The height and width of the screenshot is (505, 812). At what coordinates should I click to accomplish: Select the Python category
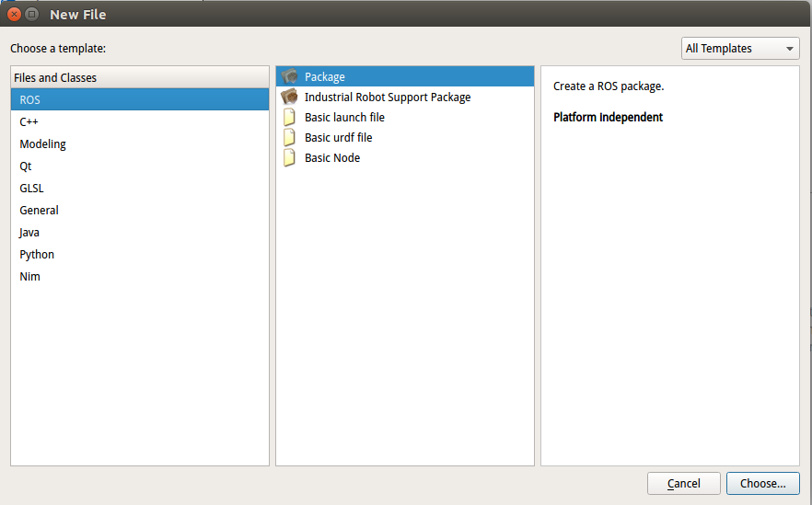[140, 255]
